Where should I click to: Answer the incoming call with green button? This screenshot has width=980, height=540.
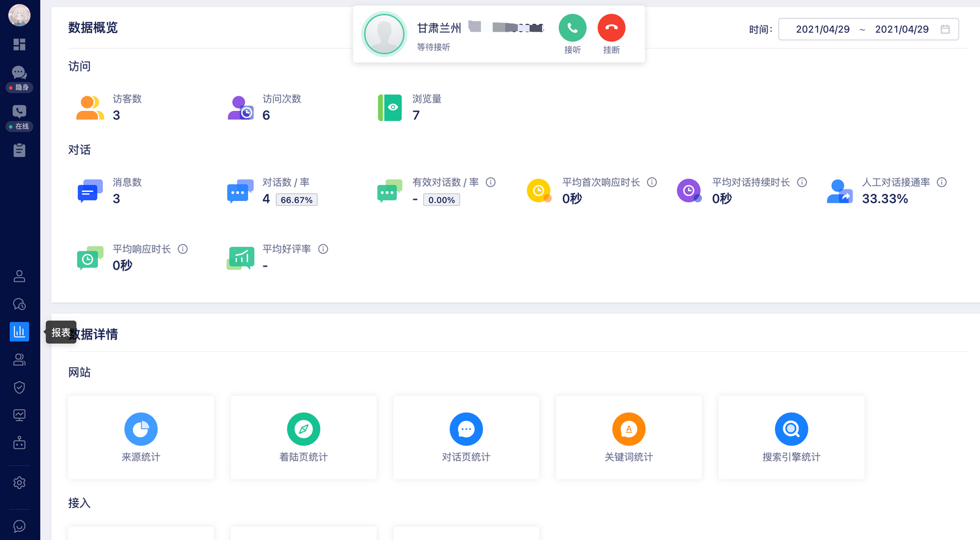click(572, 28)
